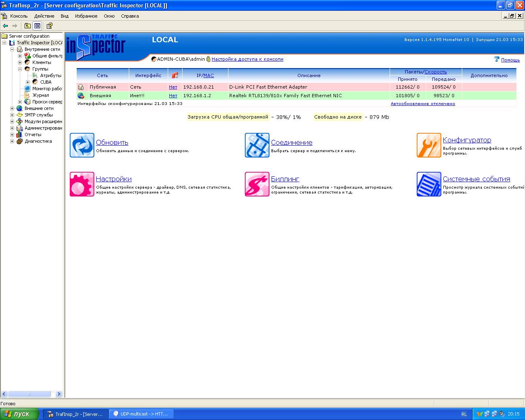Open the Консоль menu

19,16
